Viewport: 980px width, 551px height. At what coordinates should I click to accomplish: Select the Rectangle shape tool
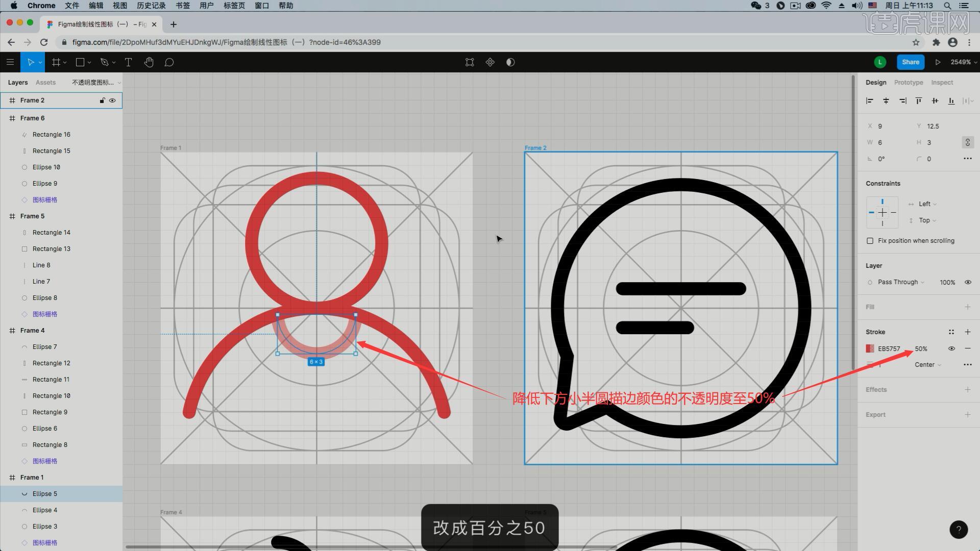80,62
